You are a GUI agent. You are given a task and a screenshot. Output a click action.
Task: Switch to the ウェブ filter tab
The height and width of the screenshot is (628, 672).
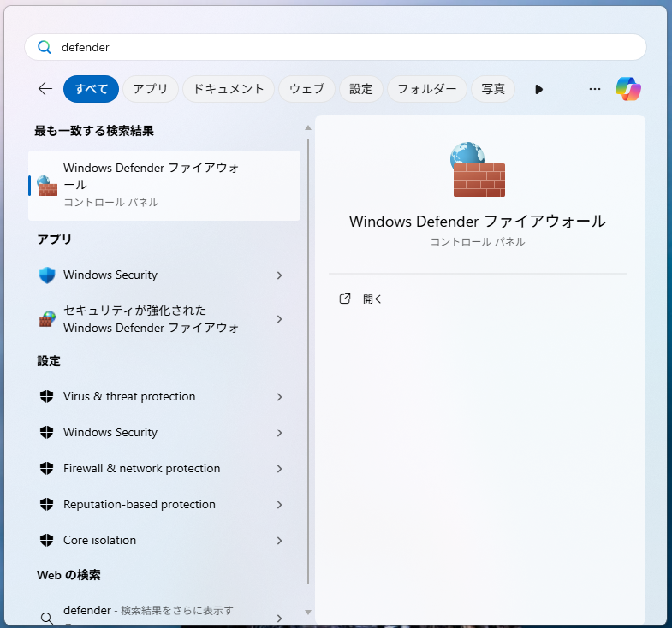tap(306, 89)
